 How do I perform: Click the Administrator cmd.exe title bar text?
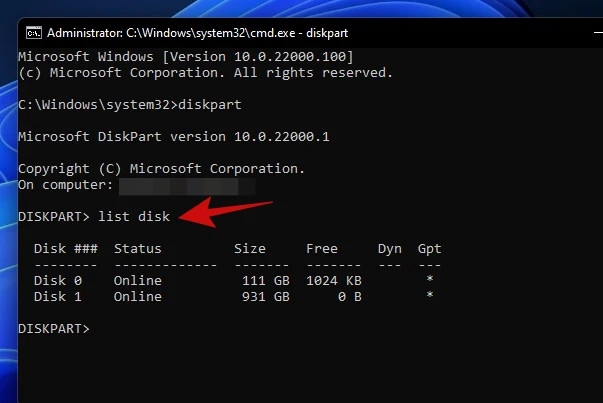pyautogui.click(x=197, y=33)
